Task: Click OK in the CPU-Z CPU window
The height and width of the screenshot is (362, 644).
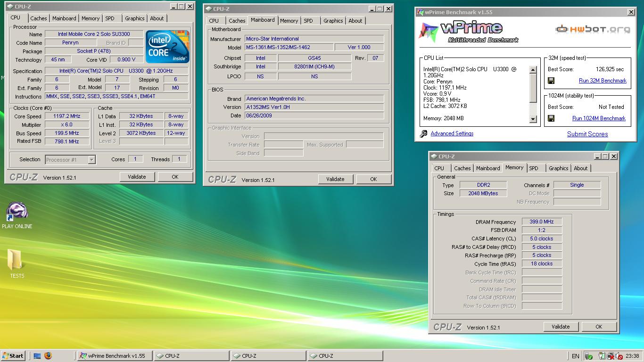Action: pos(175,177)
